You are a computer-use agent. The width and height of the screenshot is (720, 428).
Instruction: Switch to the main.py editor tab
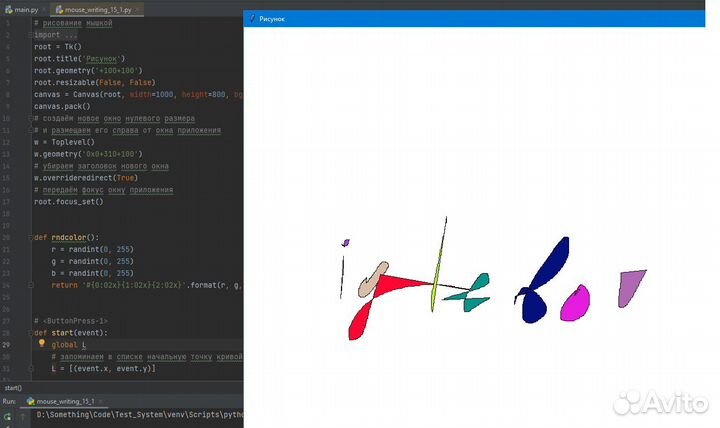click(x=22, y=9)
